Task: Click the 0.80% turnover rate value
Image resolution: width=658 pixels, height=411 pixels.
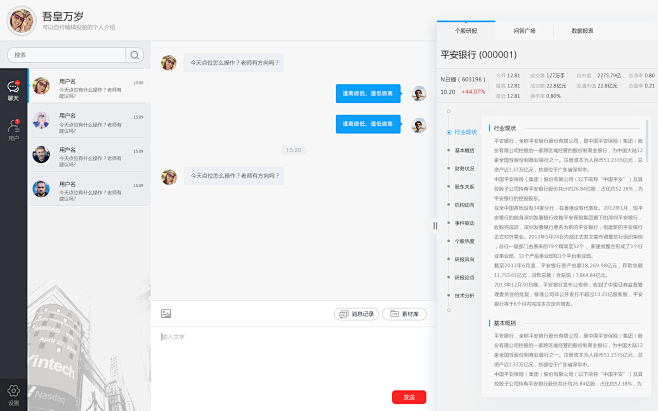Action: (554, 96)
